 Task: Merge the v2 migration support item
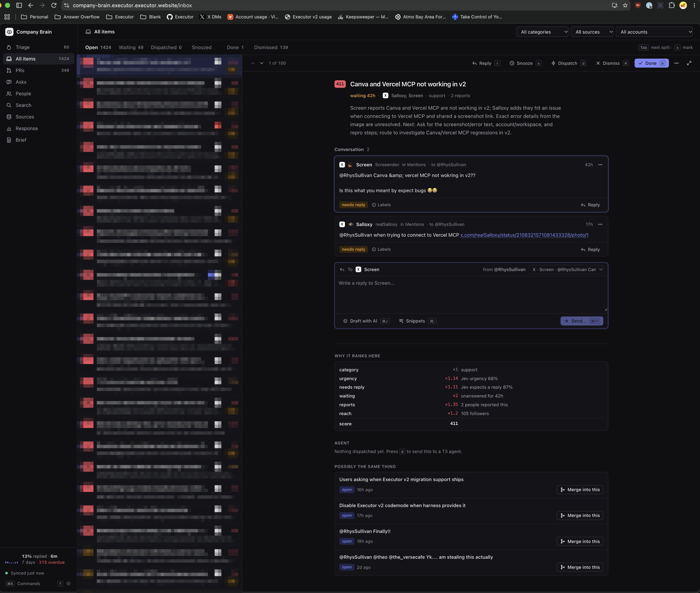580,490
